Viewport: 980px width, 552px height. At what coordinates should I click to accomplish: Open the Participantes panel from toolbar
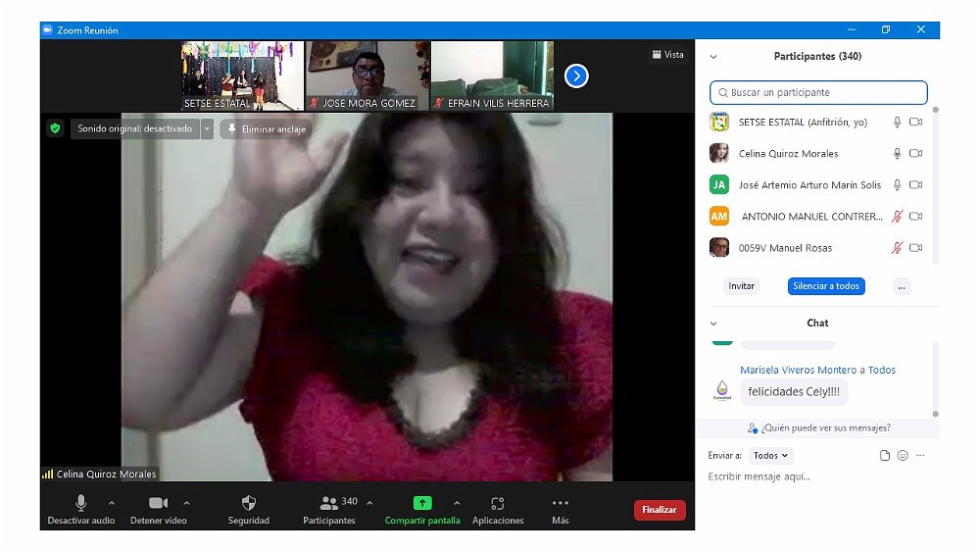click(329, 503)
